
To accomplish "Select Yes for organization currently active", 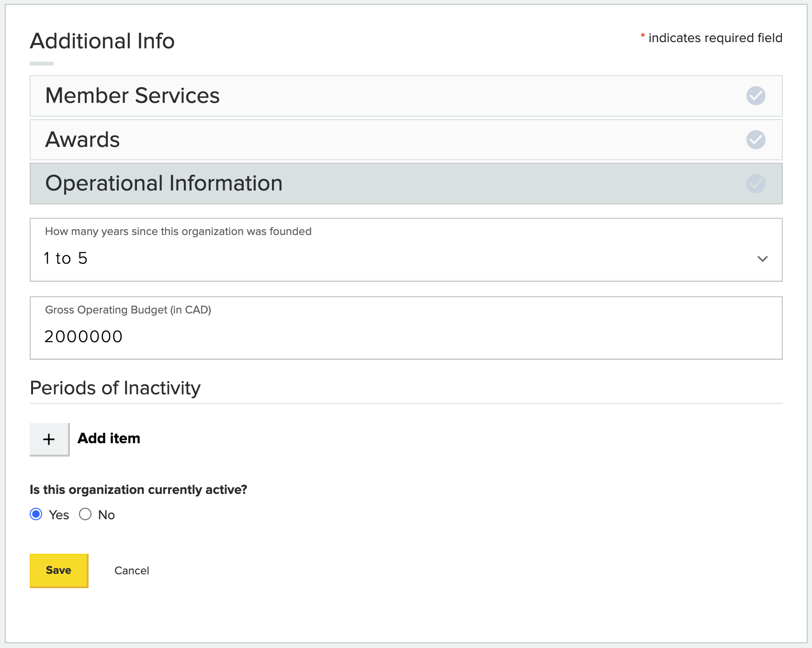I will tap(36, 514).
